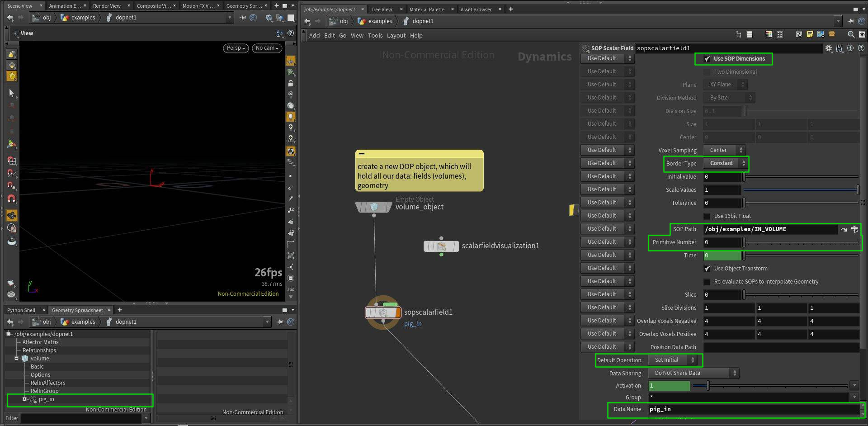Click the SOP Path jump-to-operator arrow icon

coord(844,229)
